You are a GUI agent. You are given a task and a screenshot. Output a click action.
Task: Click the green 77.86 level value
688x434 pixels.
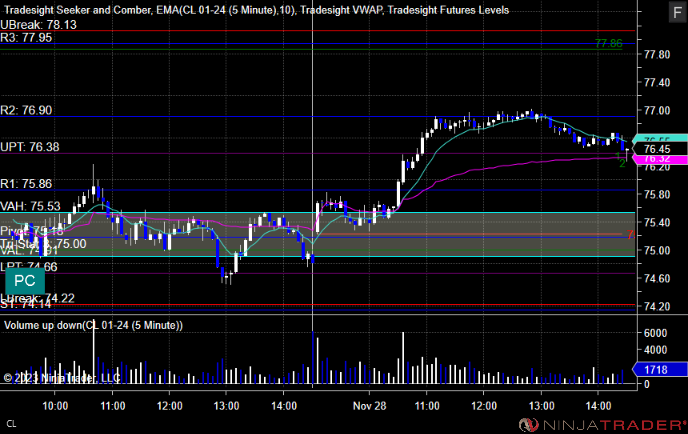tap(609, 43)
